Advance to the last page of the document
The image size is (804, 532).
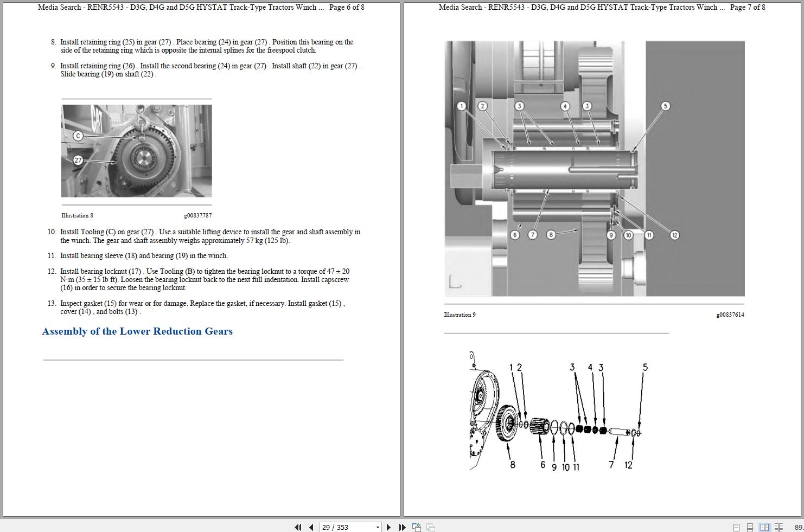(x=402, y=527)
